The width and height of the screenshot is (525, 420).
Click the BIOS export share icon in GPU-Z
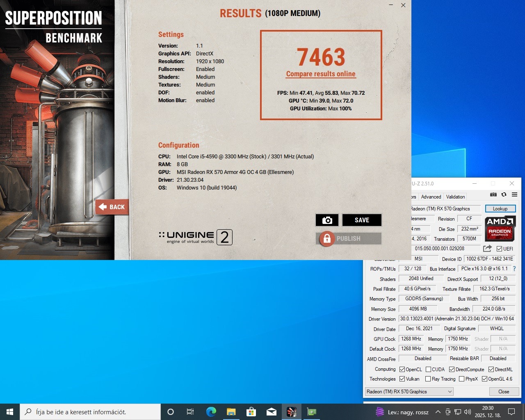click(487, 249)
